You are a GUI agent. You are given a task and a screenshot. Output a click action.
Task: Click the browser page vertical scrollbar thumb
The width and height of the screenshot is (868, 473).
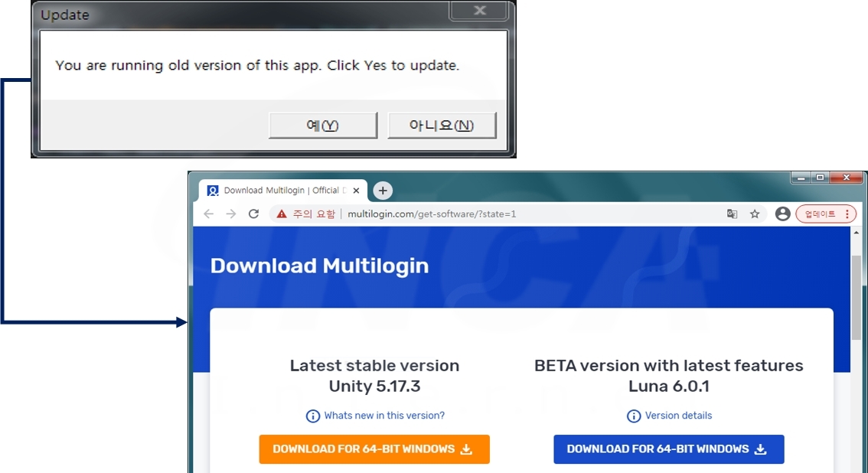pyautogui.click(x=857, y=298)
